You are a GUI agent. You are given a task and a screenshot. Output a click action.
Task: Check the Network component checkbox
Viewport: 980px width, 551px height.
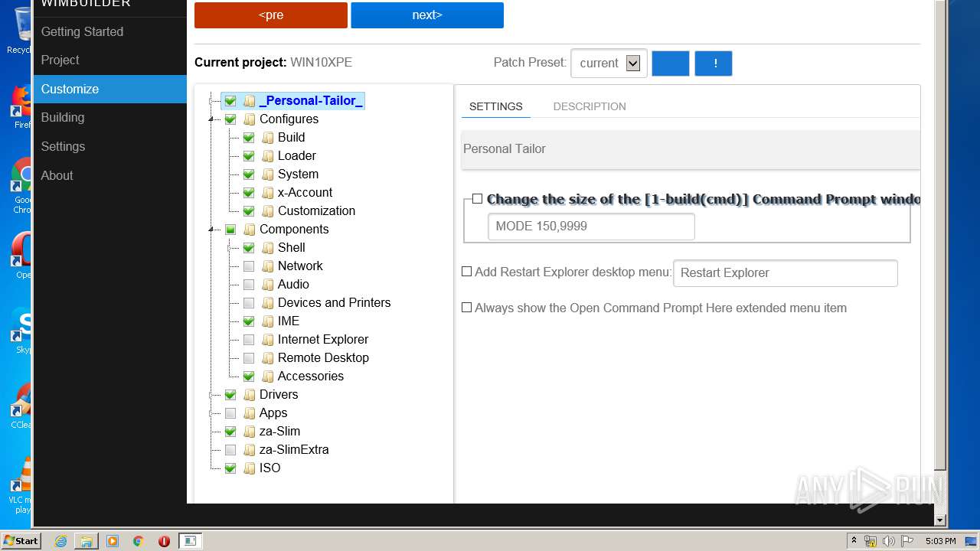point(249,266)
